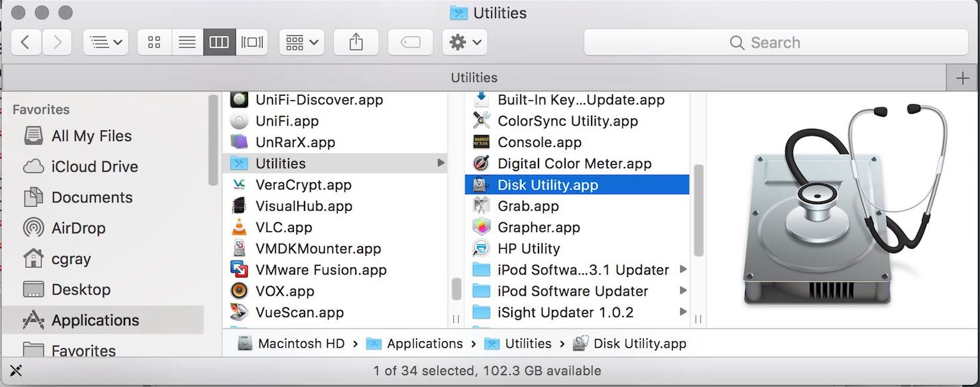
Task: Click the sidebar scrollbar
Action: (213, 140)
